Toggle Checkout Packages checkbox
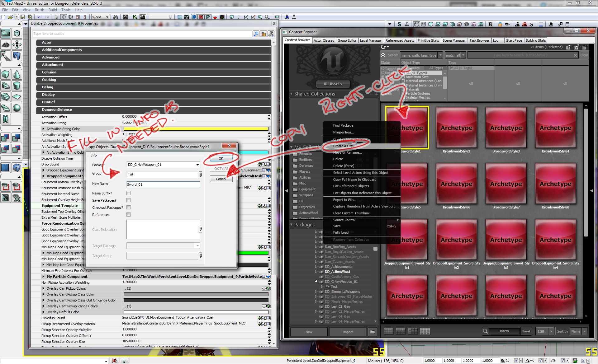The width and height of the screenshot is (598, 364). click(x=128, y=208)
